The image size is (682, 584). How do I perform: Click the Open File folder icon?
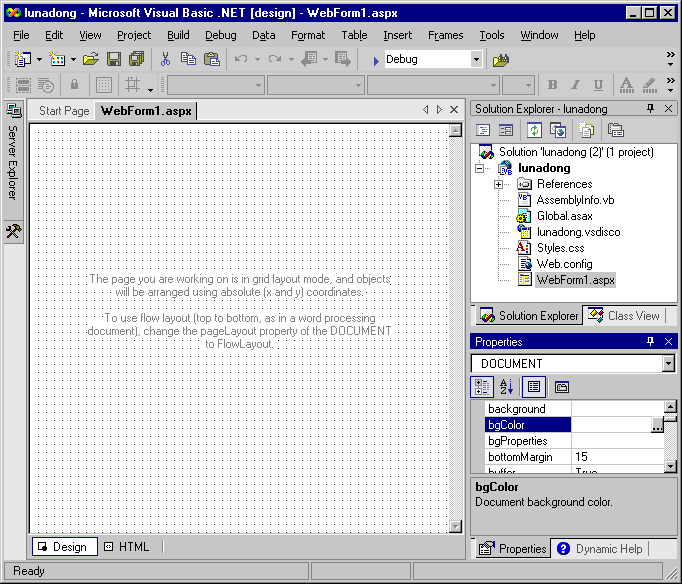(91, 59)
